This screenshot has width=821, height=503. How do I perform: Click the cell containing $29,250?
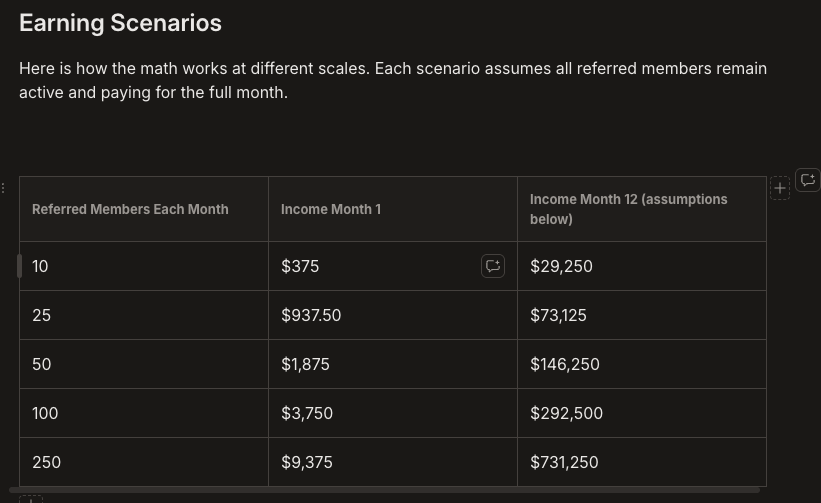(x=642, y=266)
